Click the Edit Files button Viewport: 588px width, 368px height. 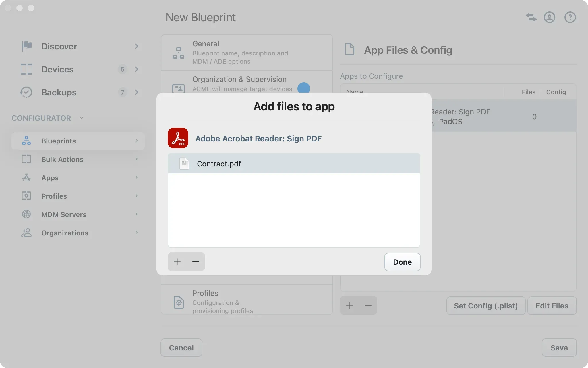(x=552, y=306)
